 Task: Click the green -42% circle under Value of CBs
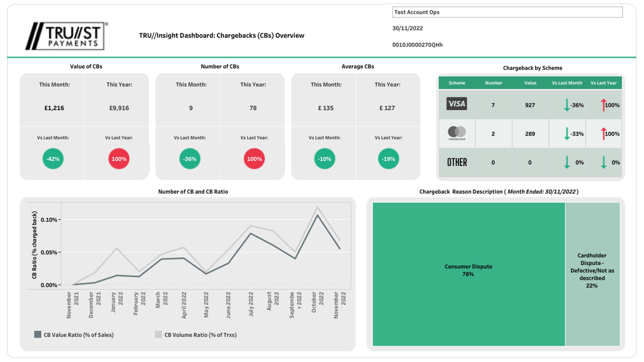(53, 159)
